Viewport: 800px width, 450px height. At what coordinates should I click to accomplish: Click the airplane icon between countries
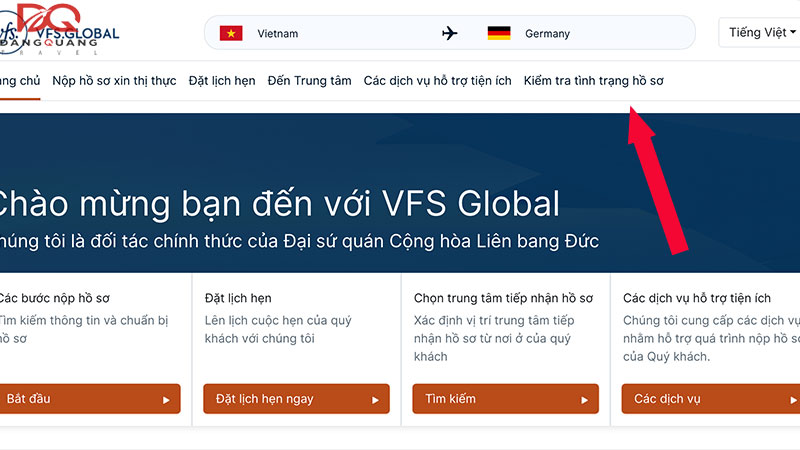[449, 33]
